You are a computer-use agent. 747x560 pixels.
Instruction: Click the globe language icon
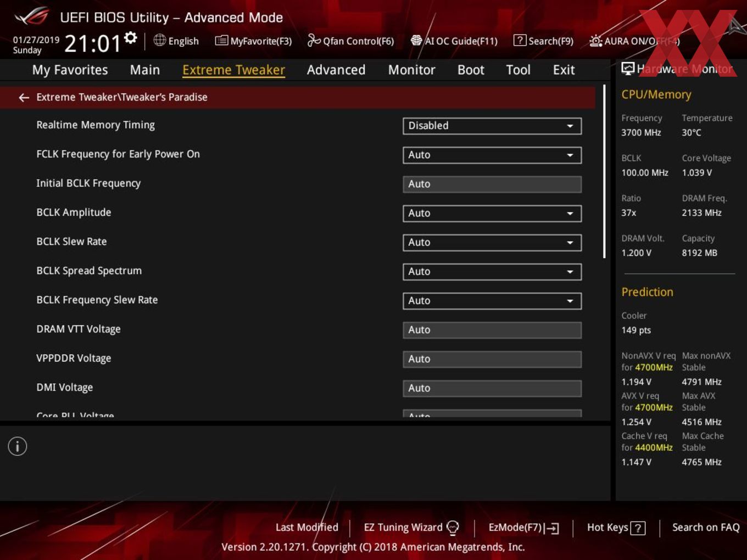click(x=160, y=40)
